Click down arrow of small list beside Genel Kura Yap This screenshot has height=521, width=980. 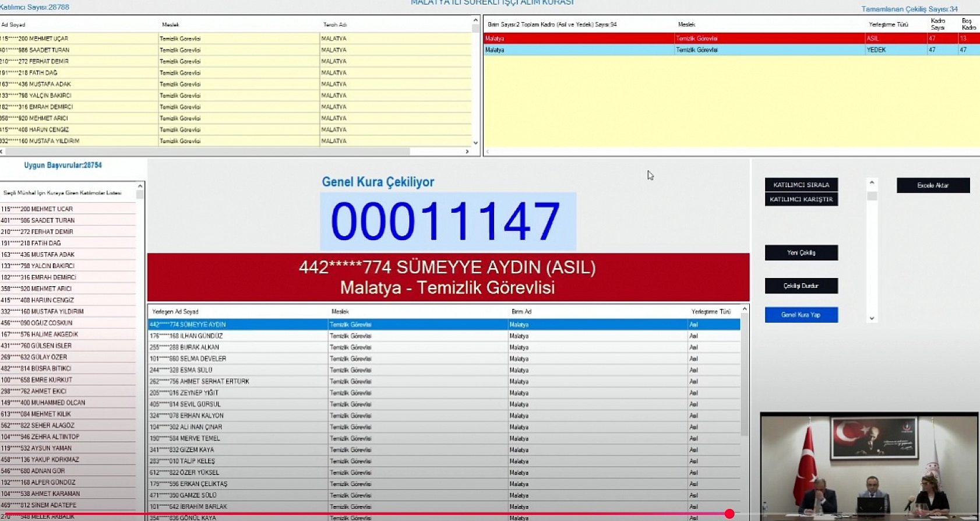(x=872, y=318)
